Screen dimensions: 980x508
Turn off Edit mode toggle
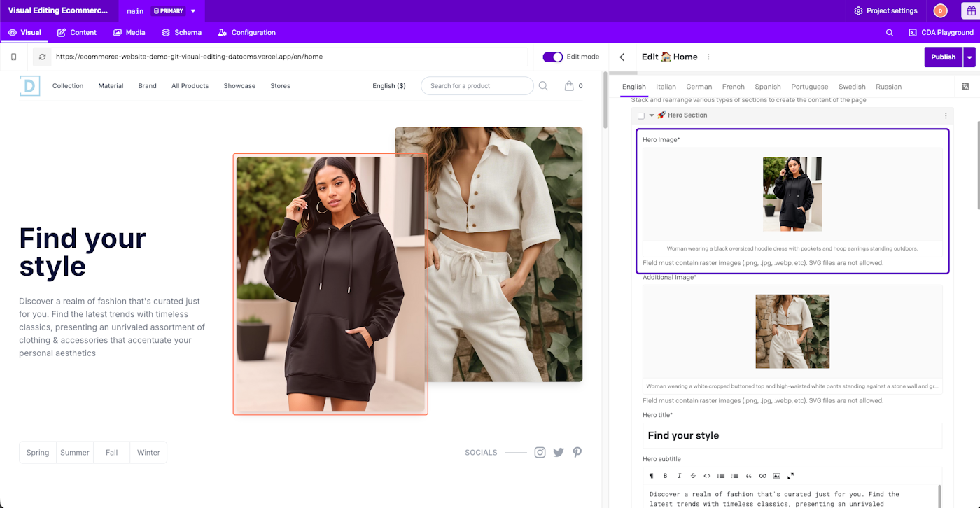[553, 57]
